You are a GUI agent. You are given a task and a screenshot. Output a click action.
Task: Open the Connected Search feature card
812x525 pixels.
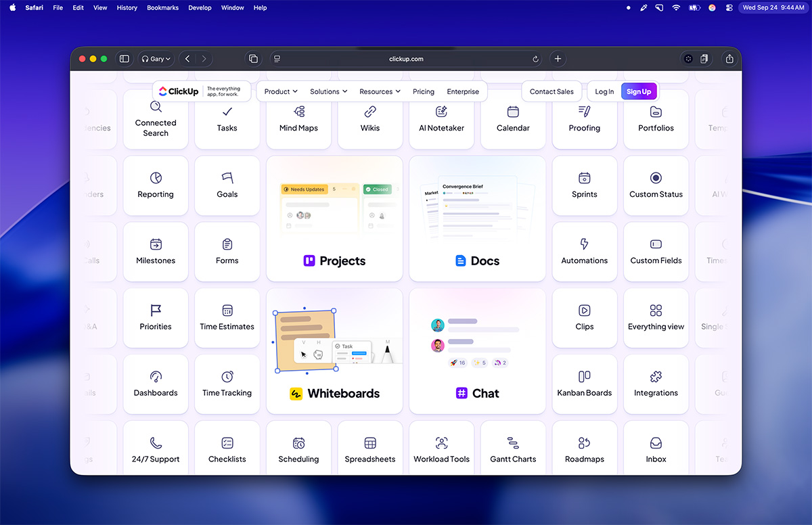coord(156,120)
